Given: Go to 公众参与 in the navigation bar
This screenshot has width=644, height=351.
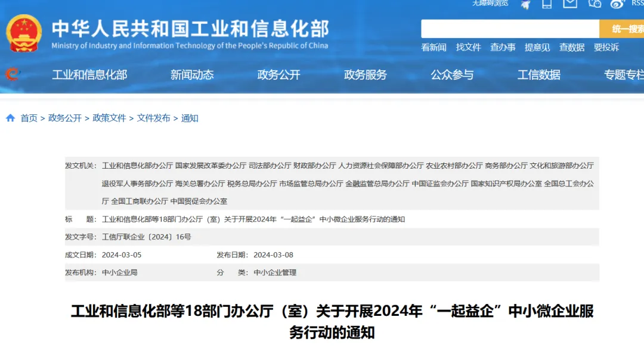Looking at the screenshot, I should pyautogui.click(x=452, y=74).
